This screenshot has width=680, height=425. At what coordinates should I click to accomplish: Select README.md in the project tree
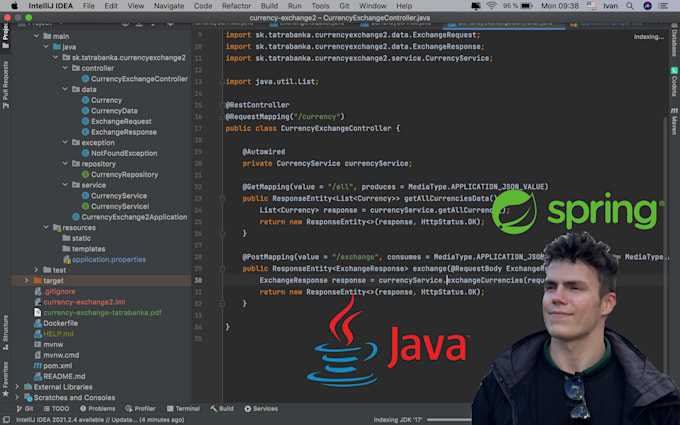click(64, 376)
